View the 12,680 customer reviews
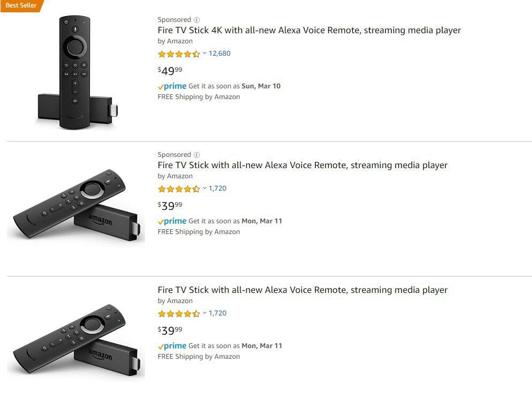 (219, 54)
